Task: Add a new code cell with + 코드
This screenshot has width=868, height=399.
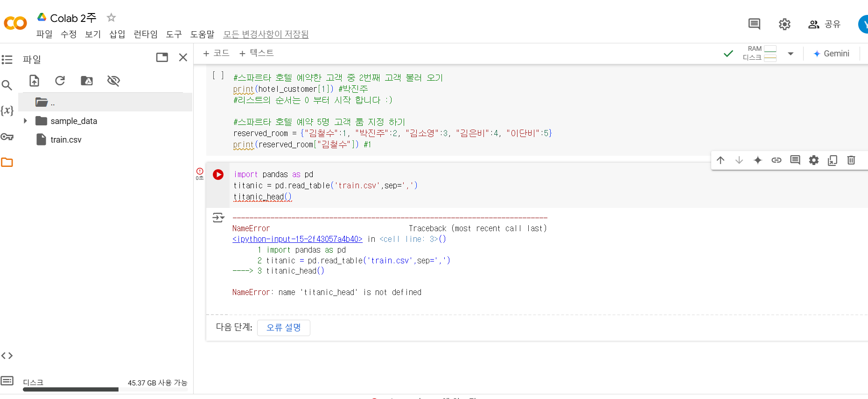Action: [216, 53]
